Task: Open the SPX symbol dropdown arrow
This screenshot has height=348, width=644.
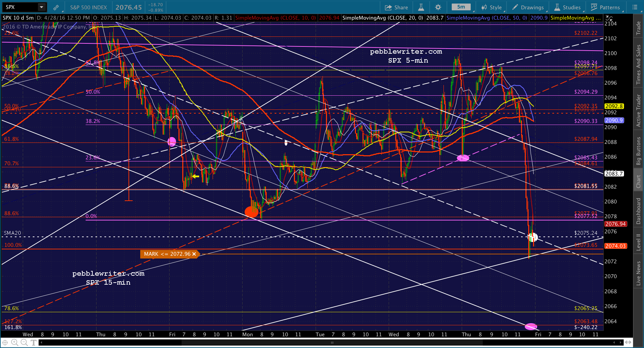Action: tap(41, 7)
